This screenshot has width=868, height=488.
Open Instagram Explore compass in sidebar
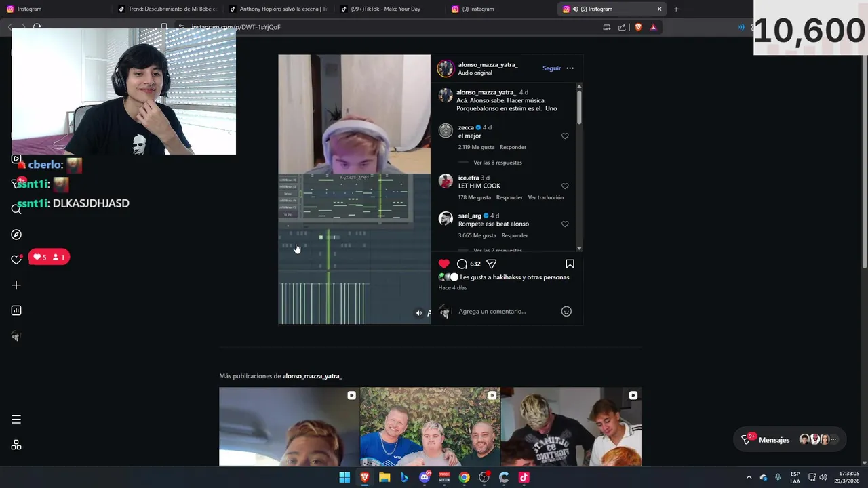tap(16, 235)
